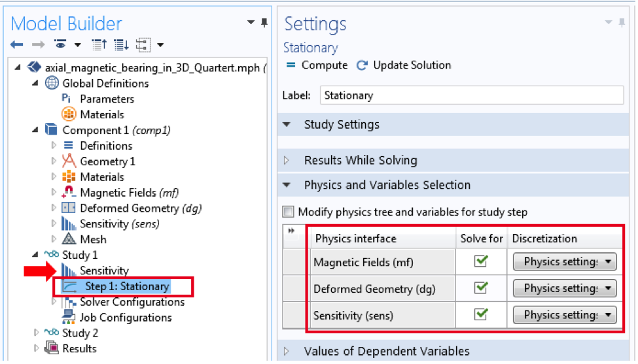Expand the Geometry 1 node

point(53,161)
